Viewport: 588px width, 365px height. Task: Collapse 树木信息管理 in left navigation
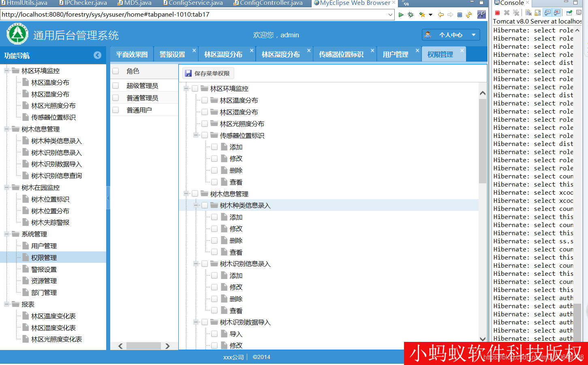tap(7, 129)
